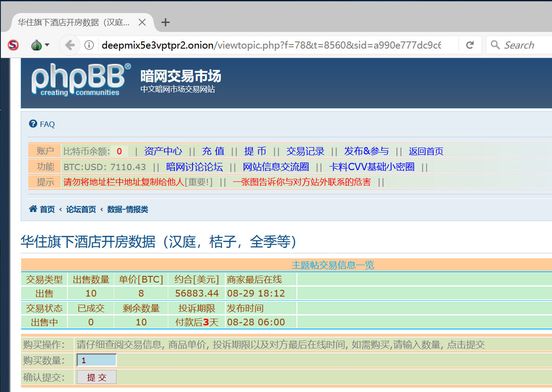Click the 付款后3天 complaint period cell
Screen dimensions: 552x392
197,322
